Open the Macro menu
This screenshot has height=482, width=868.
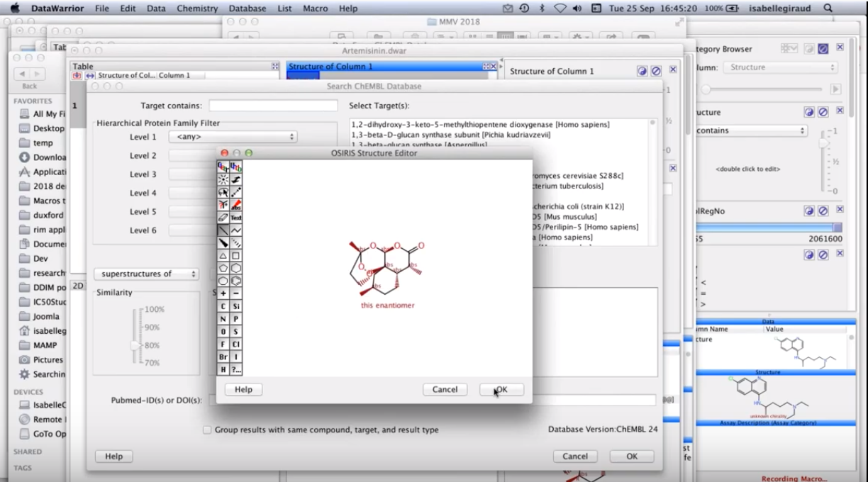pyautogui.click(x=315, y=8)
